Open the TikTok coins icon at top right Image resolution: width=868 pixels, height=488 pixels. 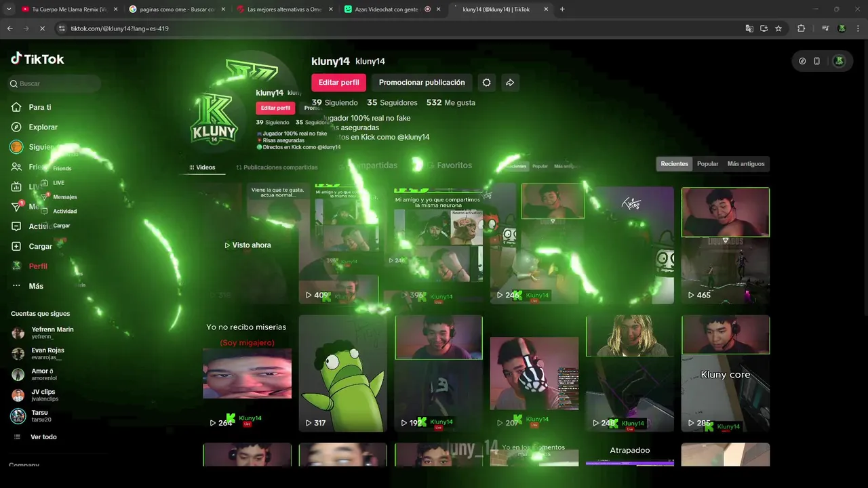coord(802,61)
